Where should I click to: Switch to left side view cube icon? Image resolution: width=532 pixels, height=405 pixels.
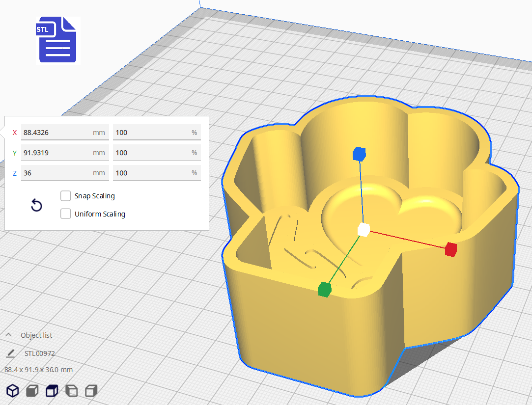coord(71,391)
